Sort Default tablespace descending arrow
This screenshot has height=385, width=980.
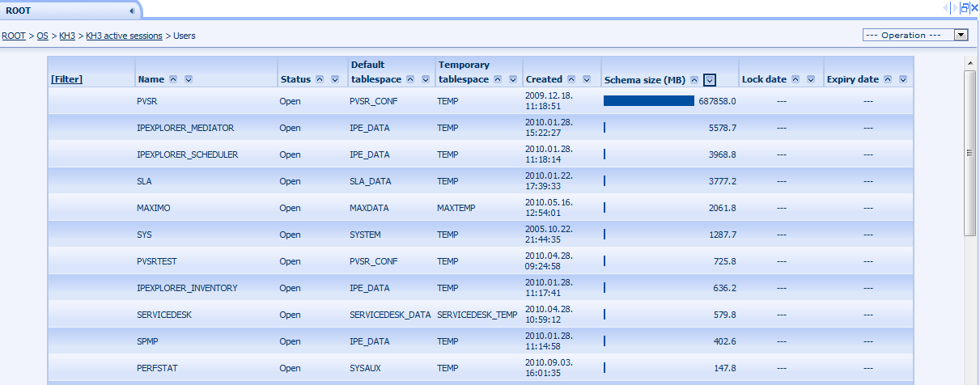pyautogui.click(x=426, y=79)
